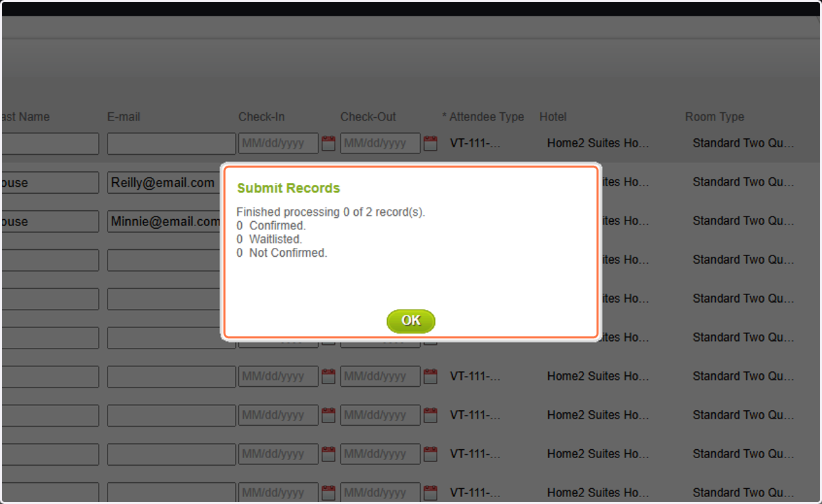Select Standard Two Qu... room type in first row under headers
Image resolution: width=822 pixels, height=504 pixels.
point(743,144)
